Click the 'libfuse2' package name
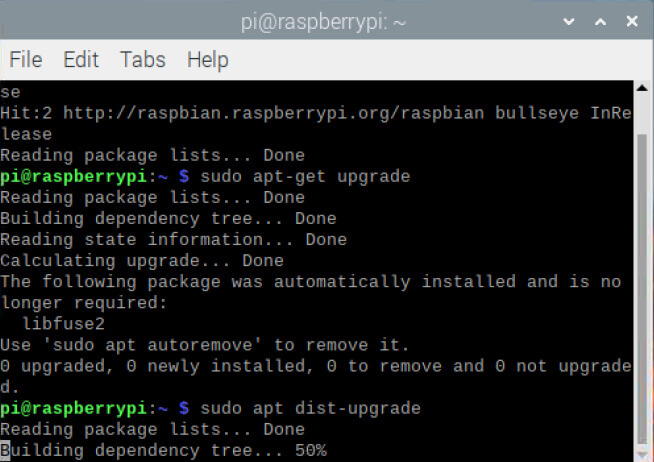The image size is (654, 462). pyautogui.click(x=66, y=324)
